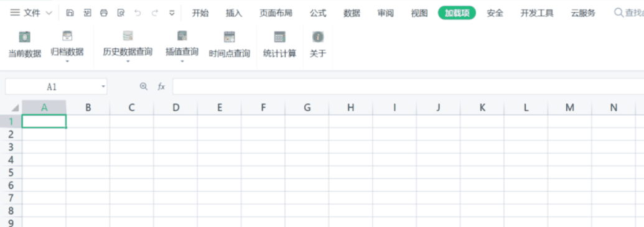
Task: Open the quick access toolbar customize arrow
Action: [x=172, y=13]
